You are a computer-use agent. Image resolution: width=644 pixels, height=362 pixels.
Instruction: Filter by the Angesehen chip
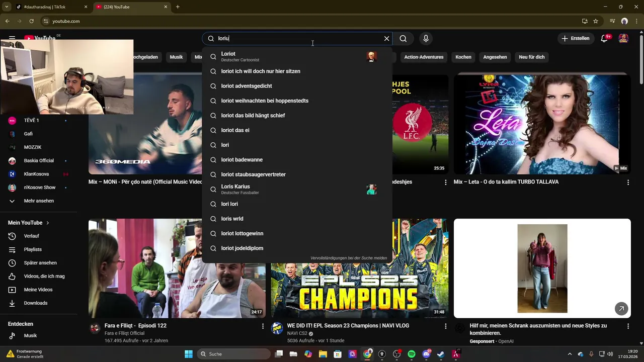click(x=495, y=57)
